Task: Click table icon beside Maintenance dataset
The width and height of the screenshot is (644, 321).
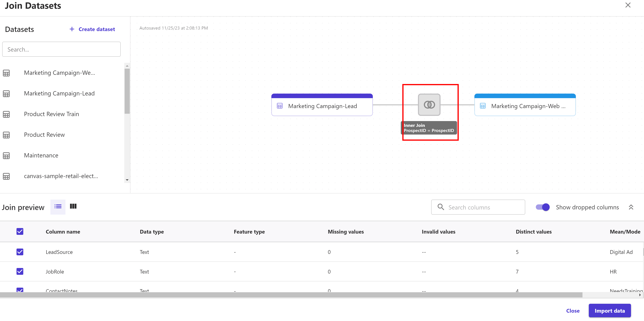Action: (6, 156)
